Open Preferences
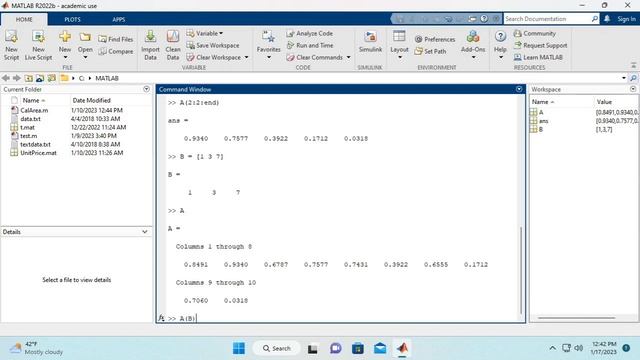 [x=435, y=39]
